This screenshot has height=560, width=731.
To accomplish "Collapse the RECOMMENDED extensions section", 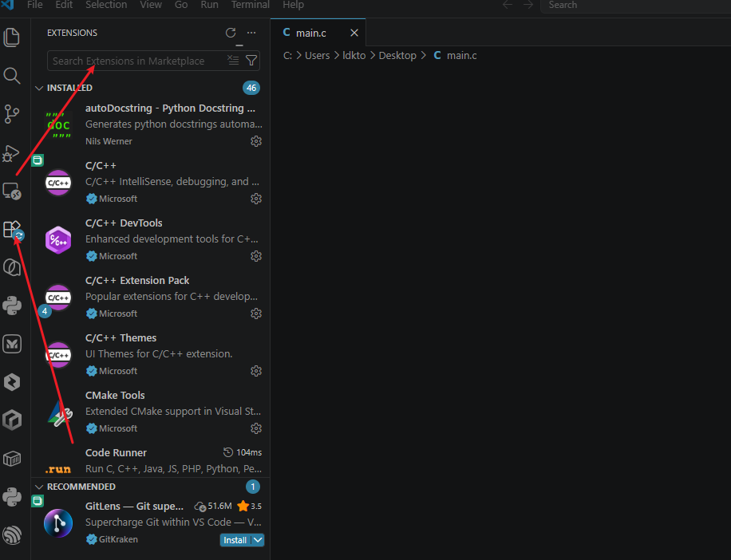I will pos(39,487).
